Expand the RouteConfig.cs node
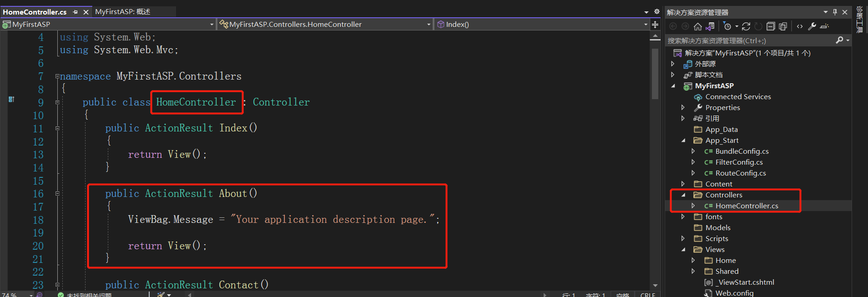 [693, 173]
